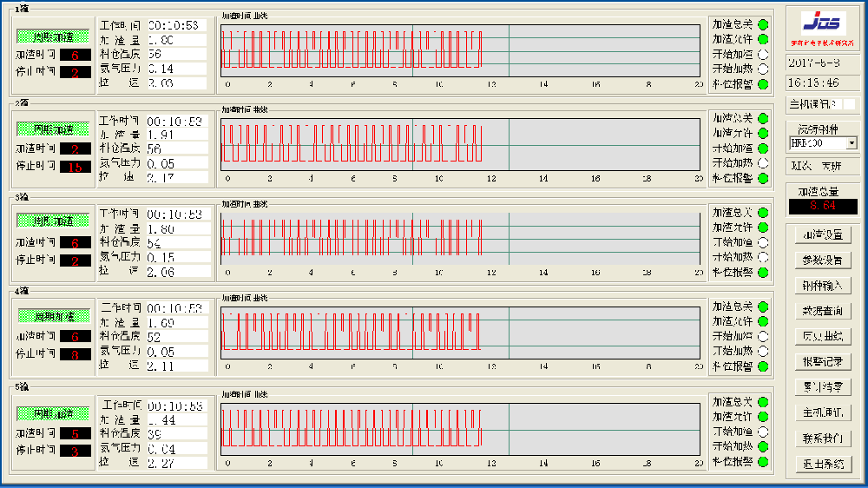The image size is (868, 488).
Task: Click stream 1 加渣时间 value 6
Action: click(x=76, y=55)
